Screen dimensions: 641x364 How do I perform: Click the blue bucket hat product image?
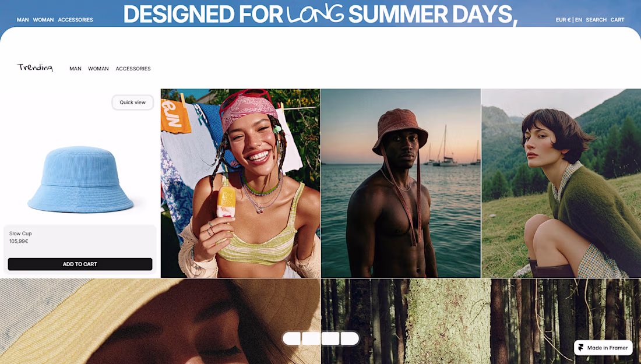(80, 180)
